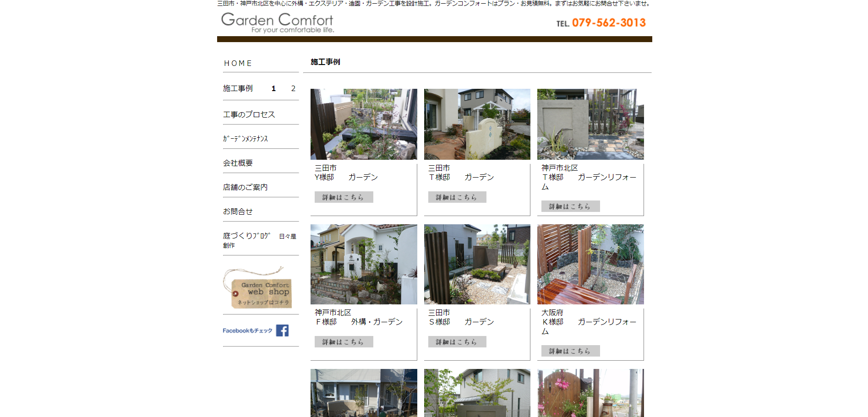The height and width of the screenshot is (417, 868).
Task: Open 施工事例 page 2 in sidebar
Action: 293,88
